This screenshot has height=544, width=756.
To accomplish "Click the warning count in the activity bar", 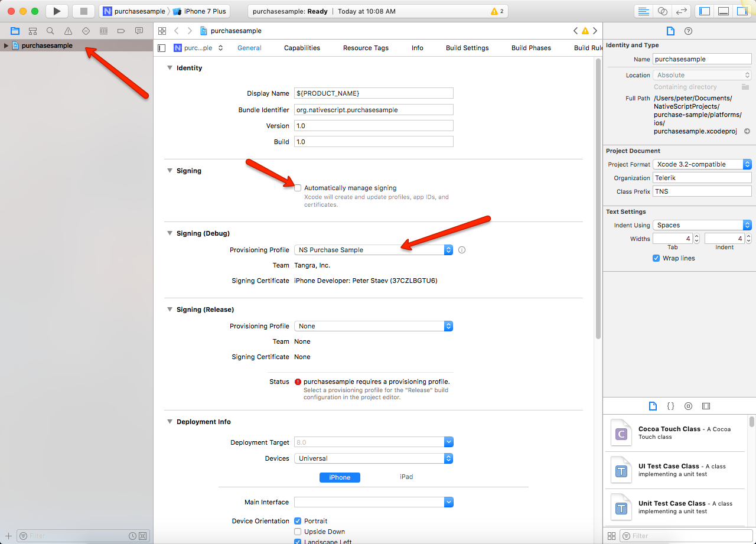I will [497, 11].
